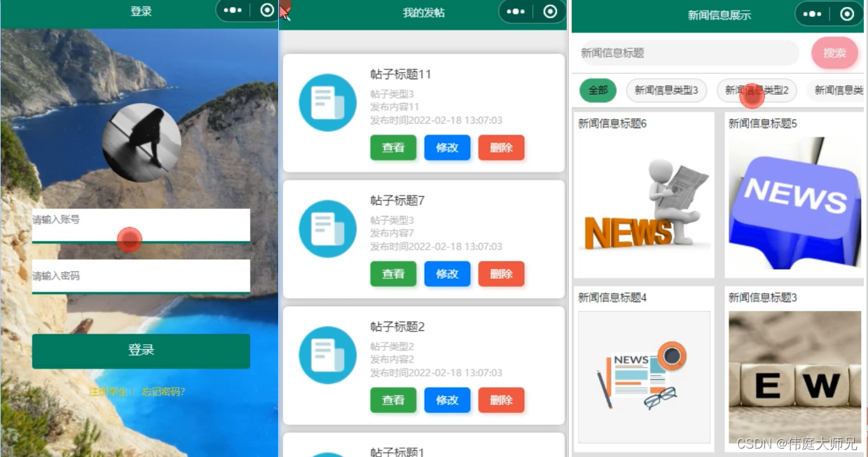Tap the circular close icon in the 登录 screen header
This screenshot has width=868, height=457.
click(267, 11)
